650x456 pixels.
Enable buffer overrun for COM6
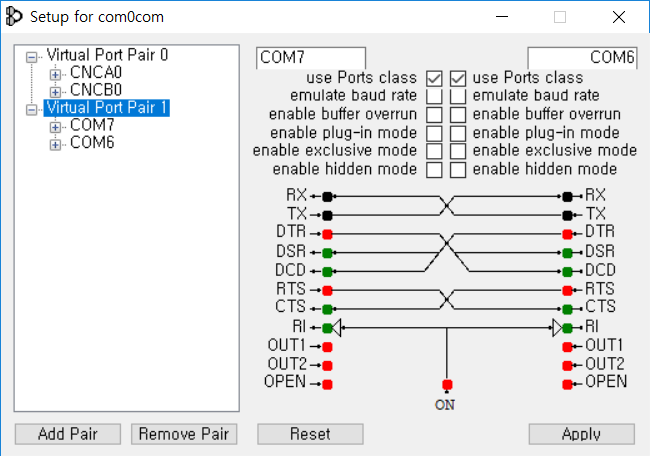pyautogui.click(x=458, y=115)
